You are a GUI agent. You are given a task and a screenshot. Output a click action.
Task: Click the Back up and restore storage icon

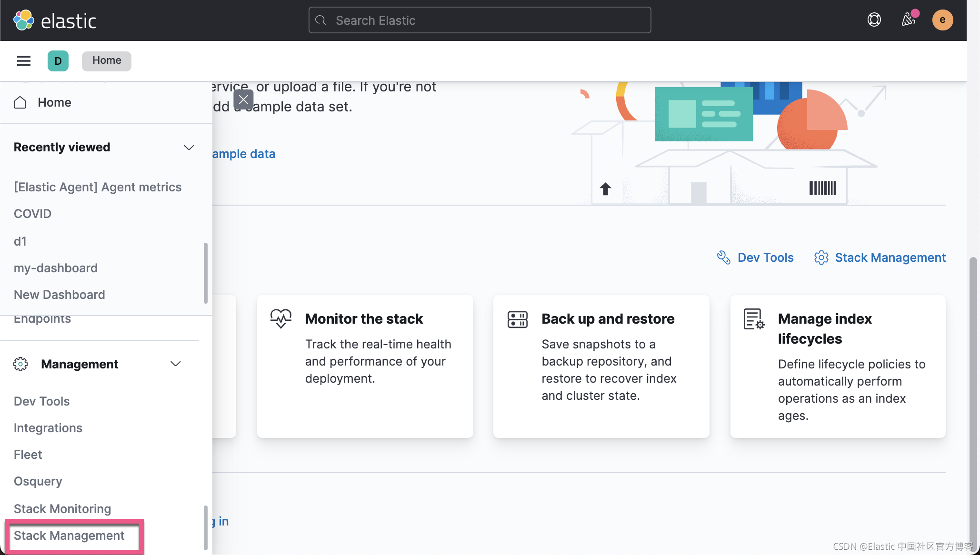pos(518,319)
